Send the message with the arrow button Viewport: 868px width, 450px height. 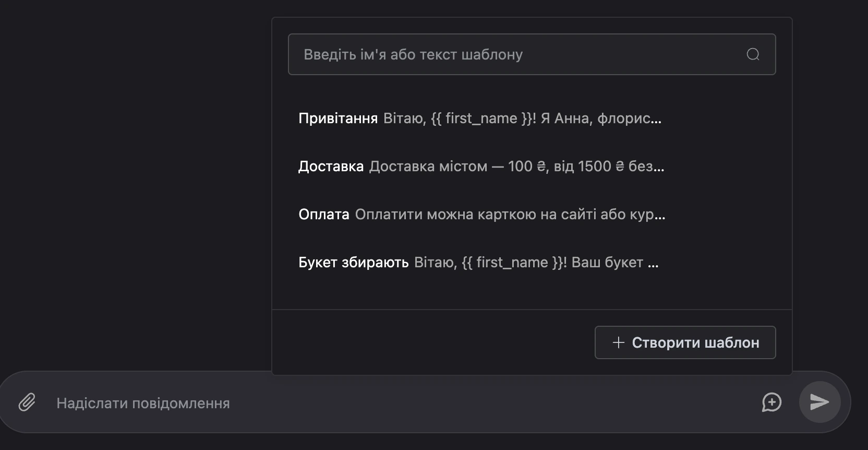819,402
